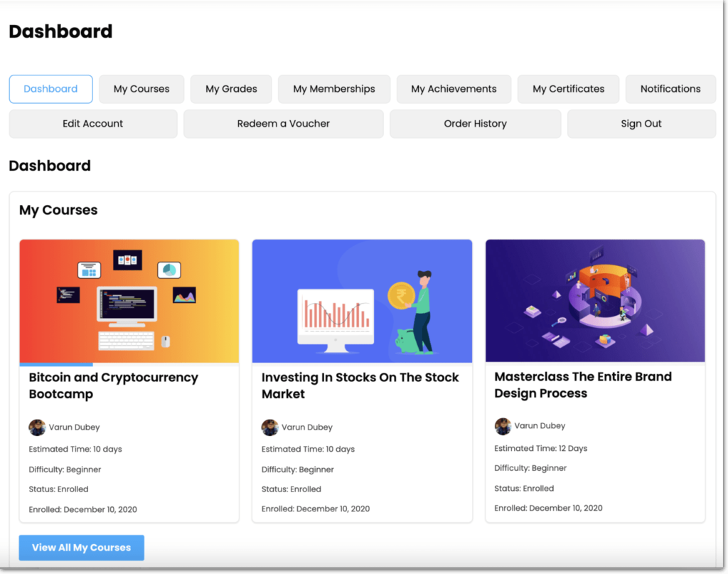
Task: Click "Difficulty: Beginner" on Bitcoin Bootcamp card
Action: (x=65, y=469)
